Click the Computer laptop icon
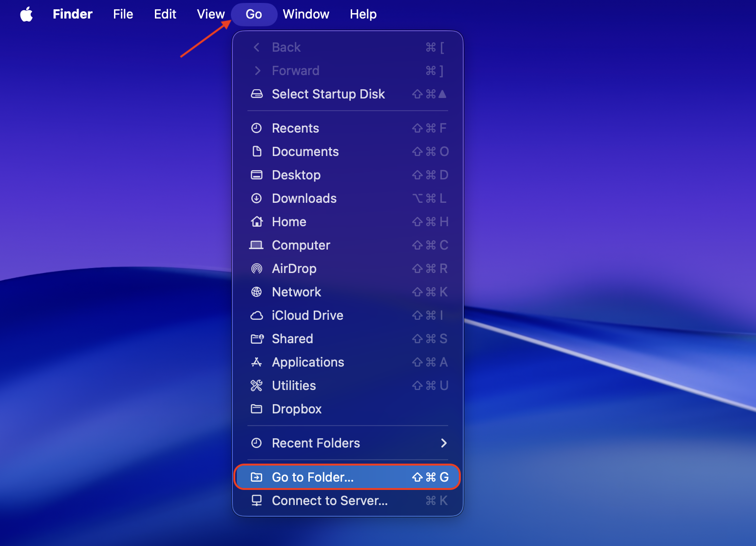Screen dimensions: 756x546 coord(257,245)
